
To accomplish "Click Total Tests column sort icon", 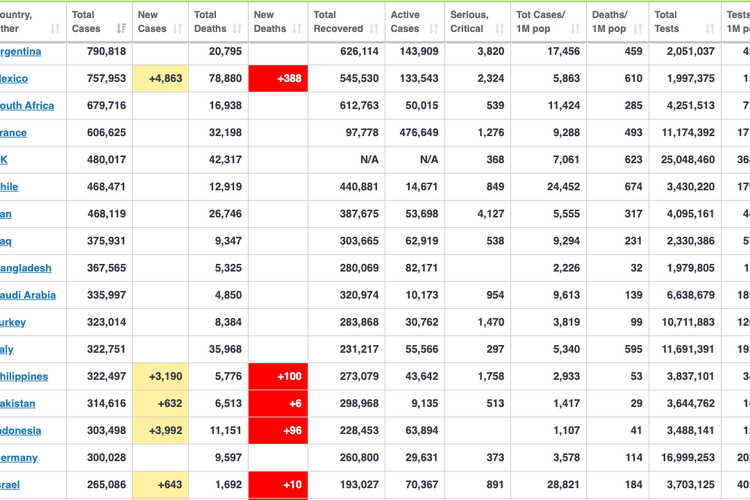I will tap(710, 29).
